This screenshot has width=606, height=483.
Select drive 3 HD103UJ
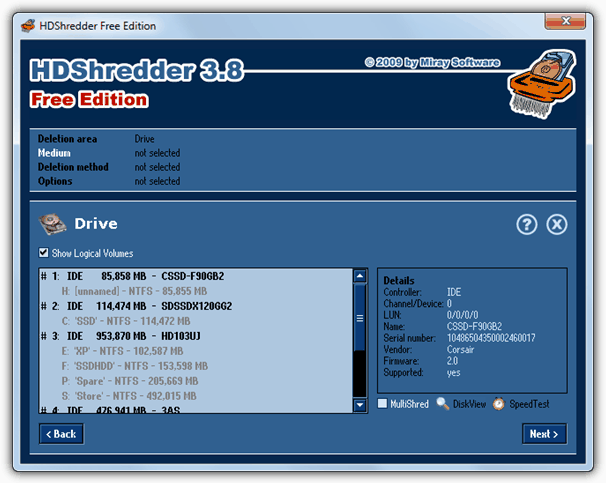click(x=196, y=336)
